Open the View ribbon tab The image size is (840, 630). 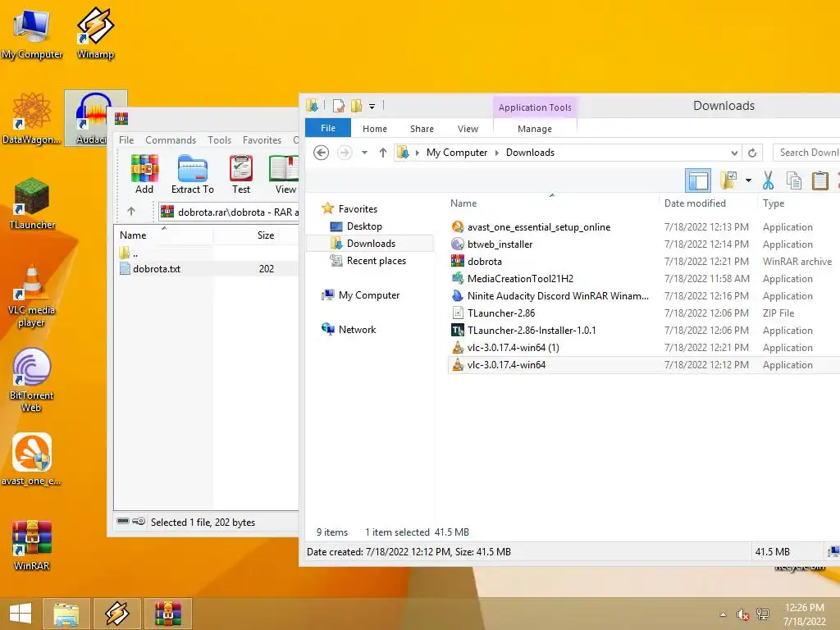tap(468, 129)
